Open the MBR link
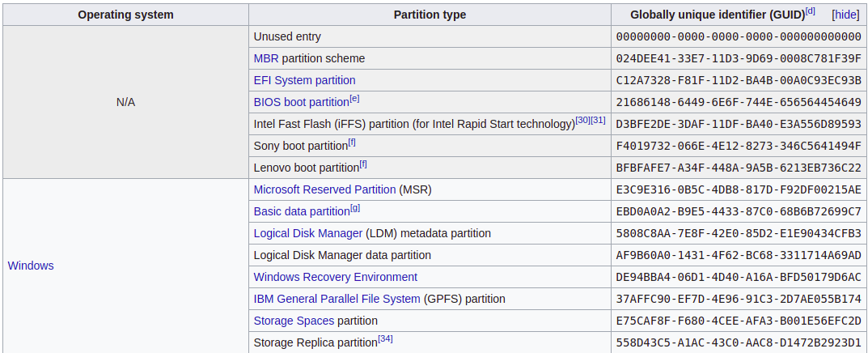The width and height of the screenshot is (868, 353). 266,58
